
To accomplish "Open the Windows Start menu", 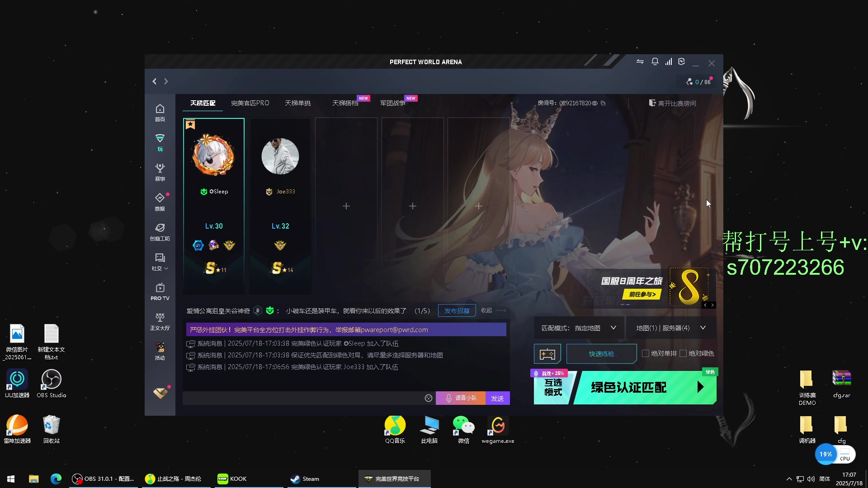I will [11, 479].
